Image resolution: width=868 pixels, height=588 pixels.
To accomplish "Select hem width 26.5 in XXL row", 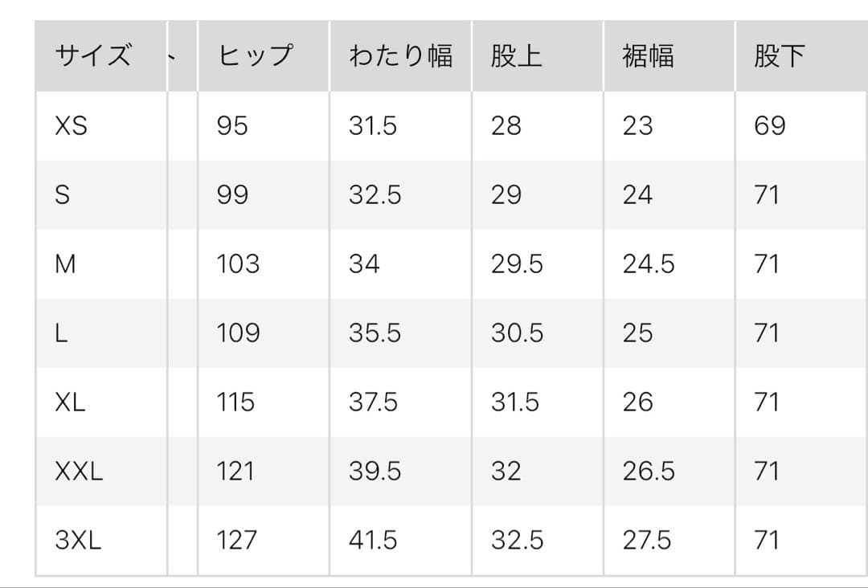I will point(649,472).
